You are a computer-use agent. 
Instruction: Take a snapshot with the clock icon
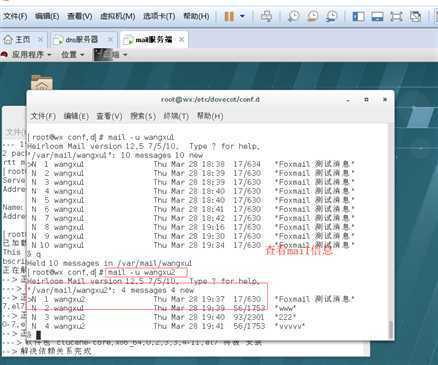point(293,16)
